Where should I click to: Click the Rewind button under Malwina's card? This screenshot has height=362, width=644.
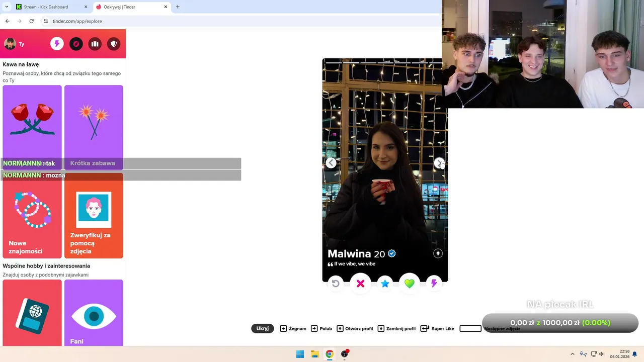(336, 284)
